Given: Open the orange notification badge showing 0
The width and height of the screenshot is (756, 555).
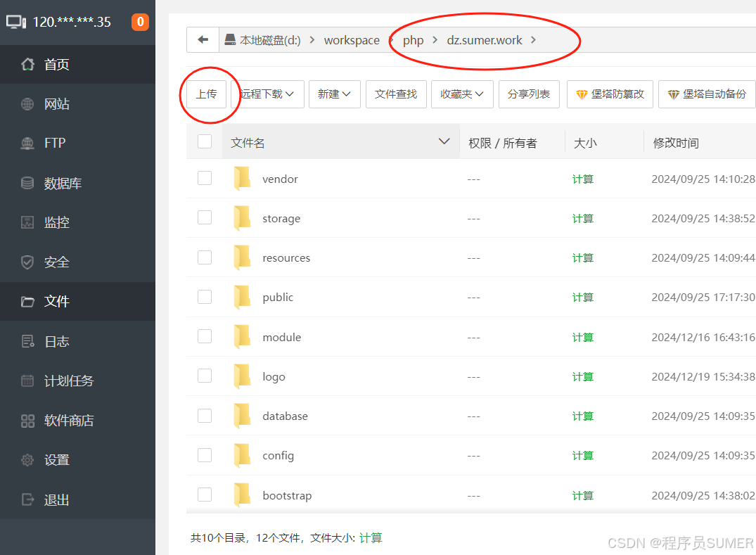Looking at the screenshot, I should tap(141, 22).
